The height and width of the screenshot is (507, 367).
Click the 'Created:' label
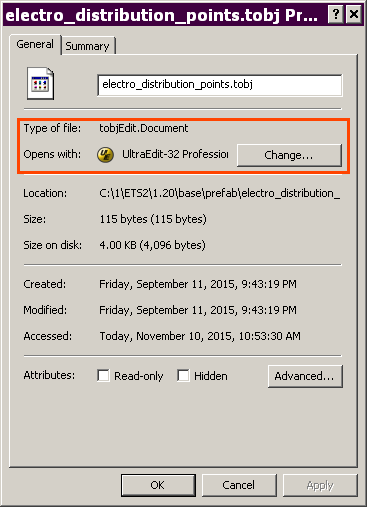pyautogui.click(x=45, y=284)
